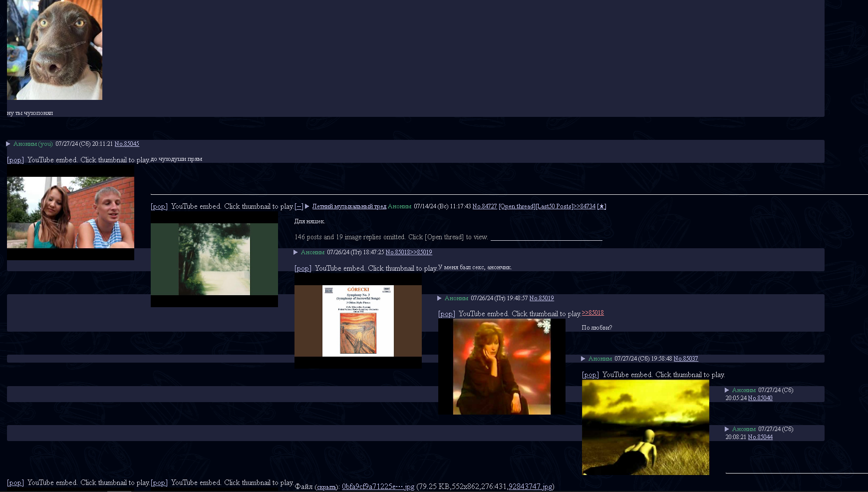Follow the backlink >>84734
Screen dimensions: 868x492
point(584,206)
